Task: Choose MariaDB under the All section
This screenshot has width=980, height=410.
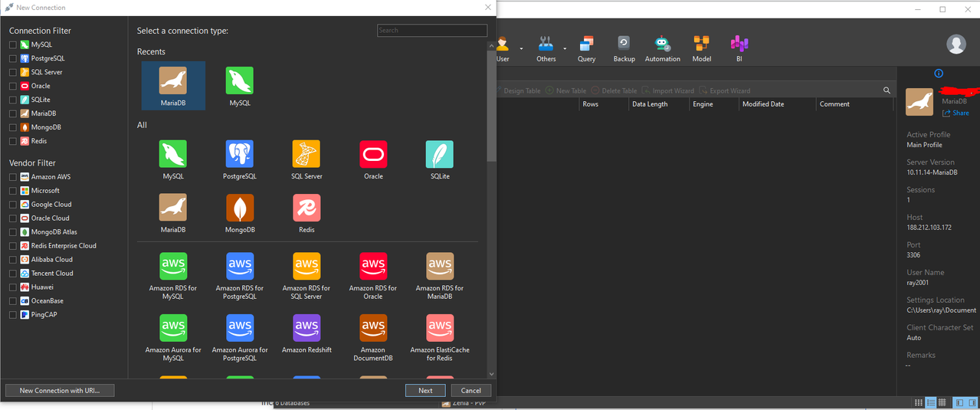Action: click(173, 213)
